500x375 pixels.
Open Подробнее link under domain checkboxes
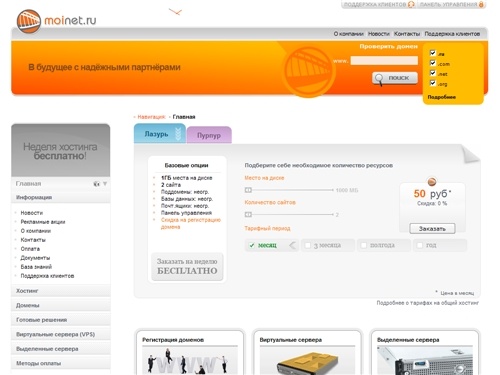click(x=441, y=97)
